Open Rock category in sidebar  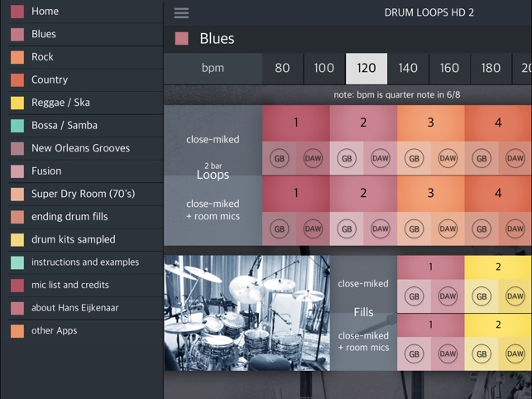pyautogui.click(x=85, y=57)
